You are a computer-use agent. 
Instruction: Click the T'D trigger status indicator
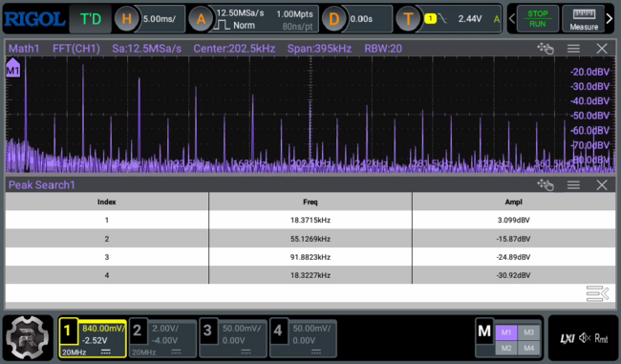(x=91, y=18)
